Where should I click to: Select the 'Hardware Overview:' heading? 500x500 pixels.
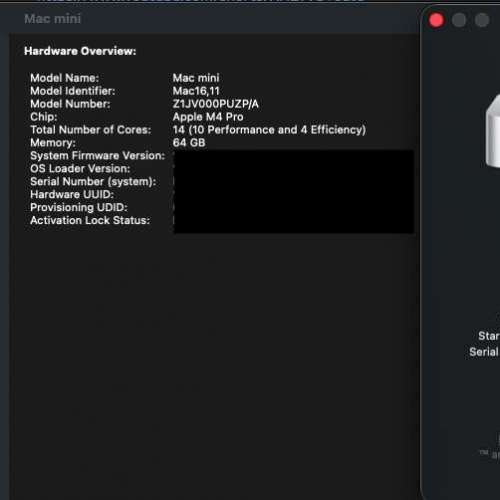[80, 51]
